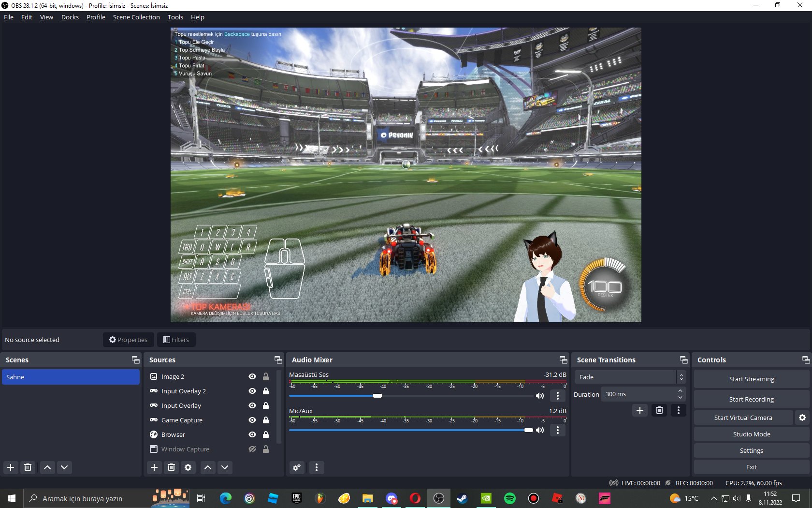Open Mic/Aux three-dot options menu
This screenshot has width=812, height=508.
[x=558, y=430]
